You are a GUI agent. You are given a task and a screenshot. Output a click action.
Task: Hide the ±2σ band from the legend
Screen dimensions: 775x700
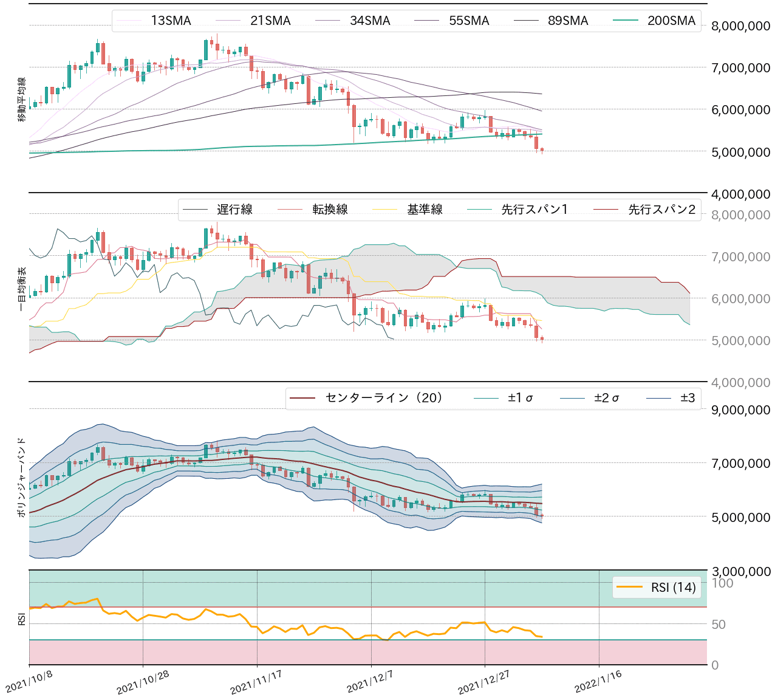[574, 399]
